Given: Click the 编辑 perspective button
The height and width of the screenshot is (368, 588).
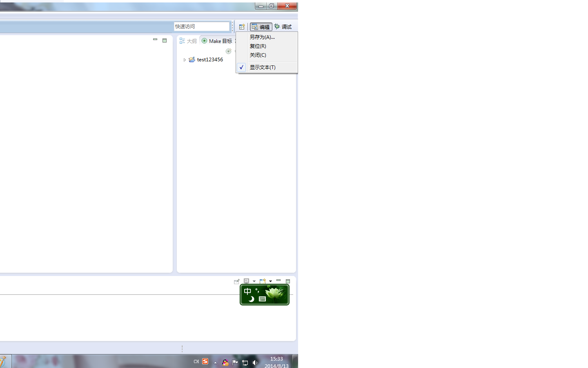Looking at the screenshot, I should pyautogui.click(x=261, y=27).
